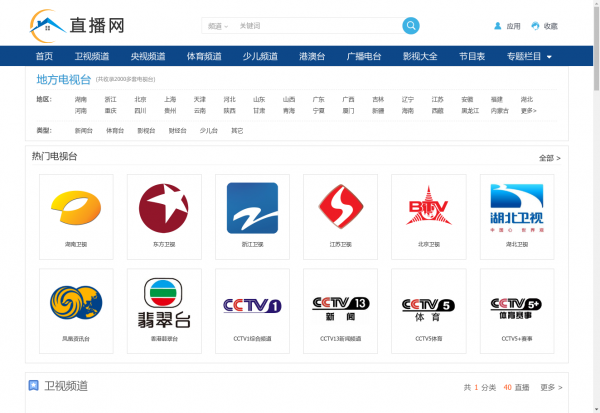Open the CCTV5 体育 channel logo
Viewport: 600px width, 413px height.
pyautogui.click(x=428, y=310)
